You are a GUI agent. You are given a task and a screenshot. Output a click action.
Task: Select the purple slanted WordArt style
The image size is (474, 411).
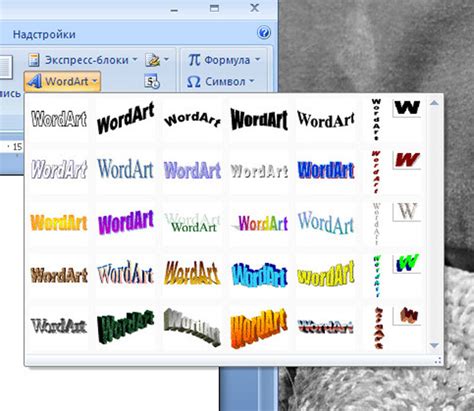(126, 222)
